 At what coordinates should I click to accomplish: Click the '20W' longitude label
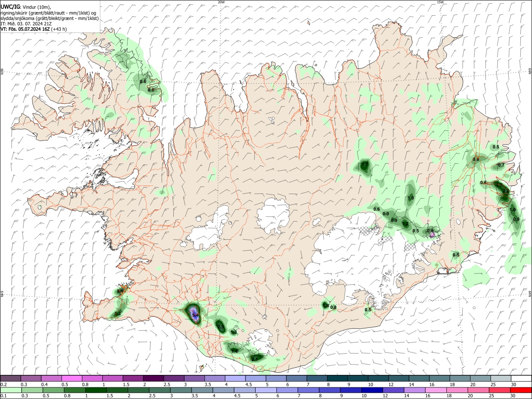(221, 2)
